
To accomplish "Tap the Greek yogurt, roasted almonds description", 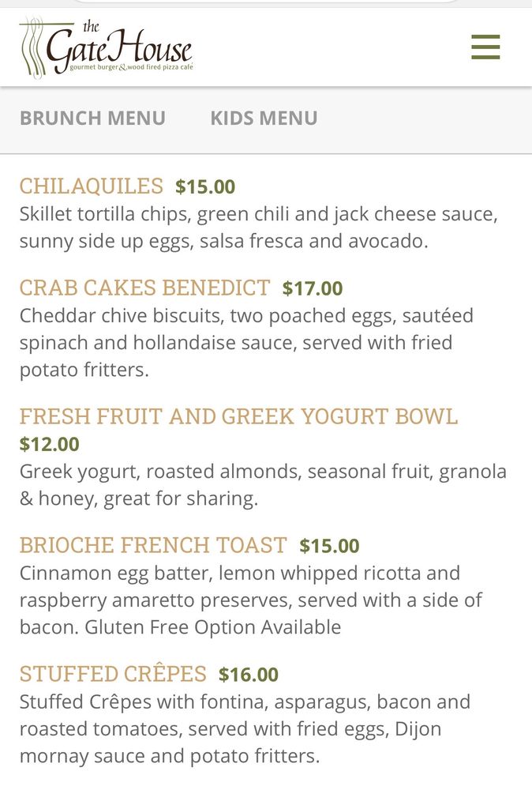I will tap(263, 485).
